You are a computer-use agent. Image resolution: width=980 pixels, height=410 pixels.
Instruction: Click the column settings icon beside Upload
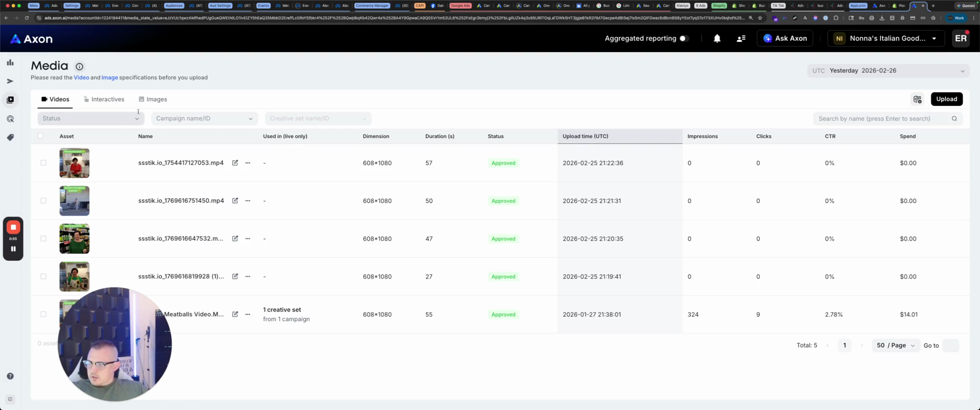917,99
